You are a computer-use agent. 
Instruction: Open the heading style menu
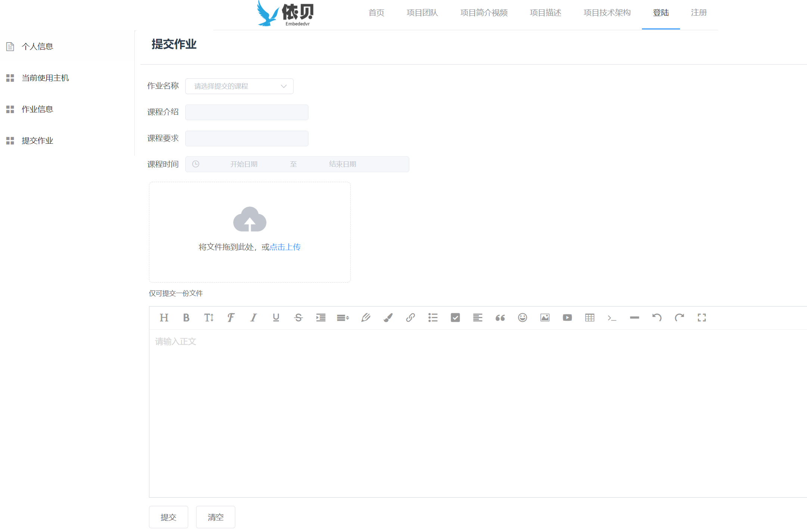click(164, 318)
